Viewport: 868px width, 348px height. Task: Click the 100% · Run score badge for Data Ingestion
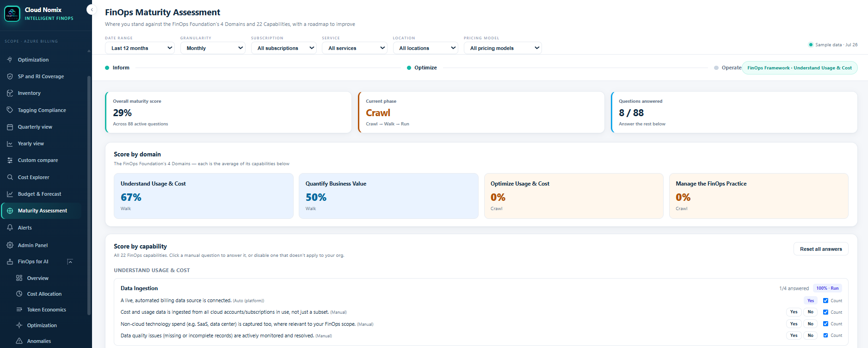(827, 288)
